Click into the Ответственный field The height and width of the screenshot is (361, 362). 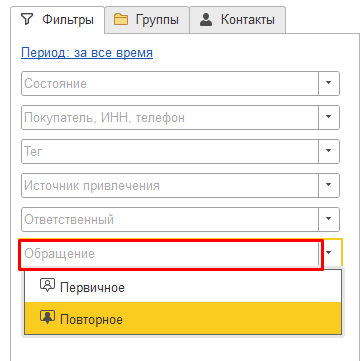170,219
